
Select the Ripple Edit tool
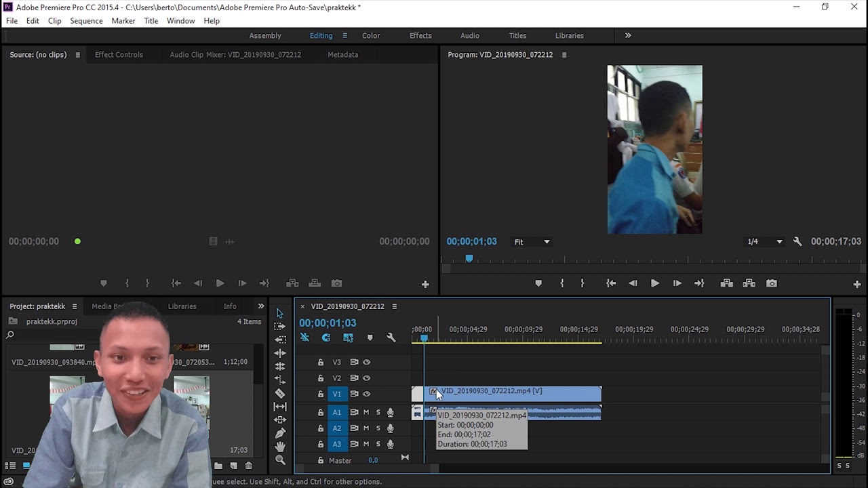point(279,353)
